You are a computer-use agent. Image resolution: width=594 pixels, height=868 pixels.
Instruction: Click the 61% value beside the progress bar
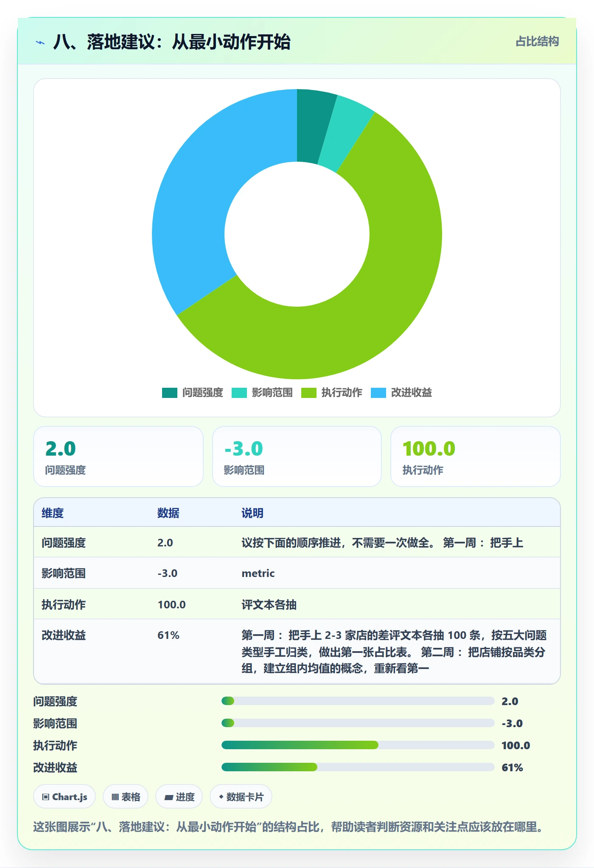pos(512,767)
